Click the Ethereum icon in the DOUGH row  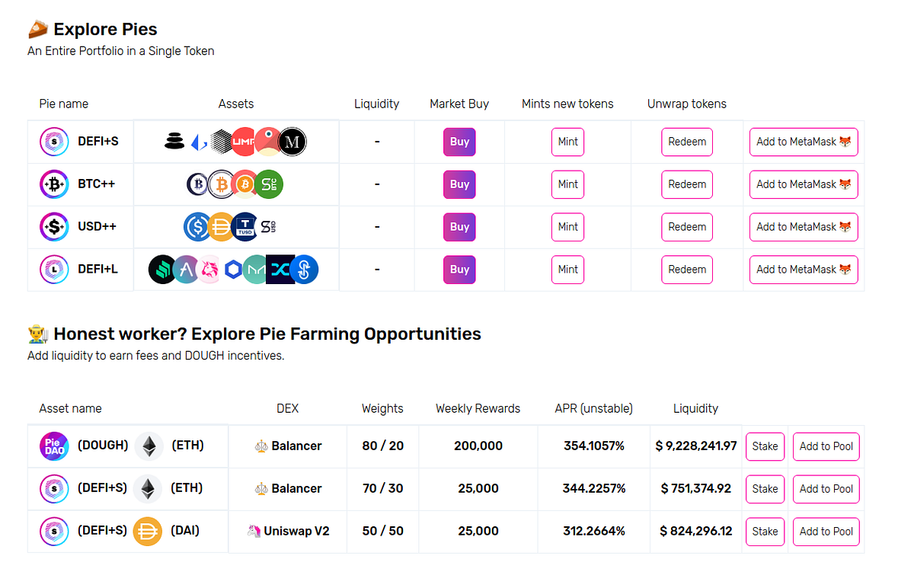pos(149,446)
